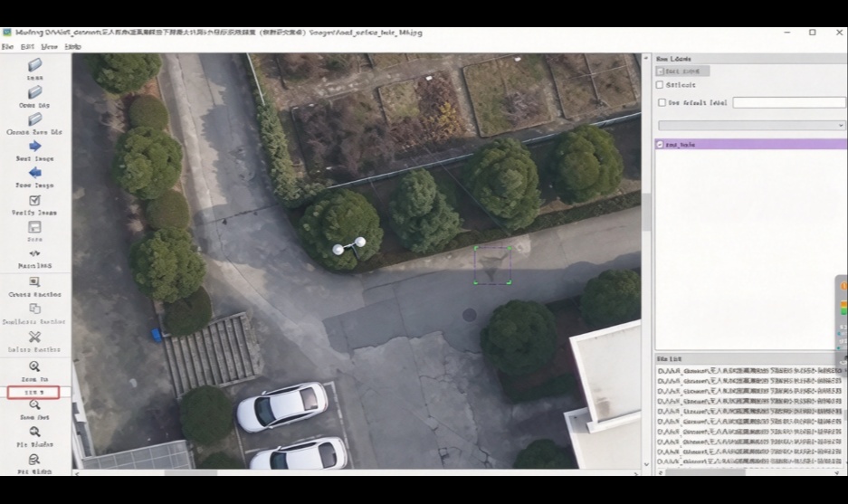This screenshot has height=504, width=848.
Task: Click the Change Save Dir icon
Action: pyautogui.click(x=34, y=119)
